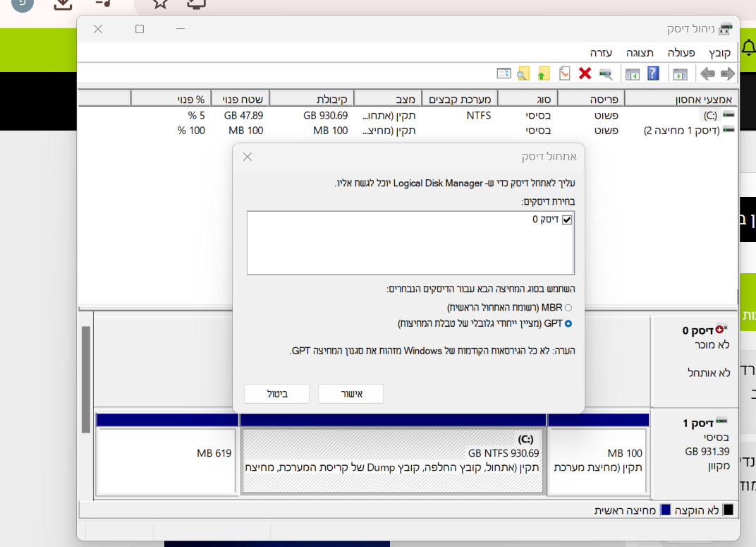Image resolution: width=756 pixels, height=547 pixels.
Task: Click the ביטול (Cancel) button
Action: 276,394
